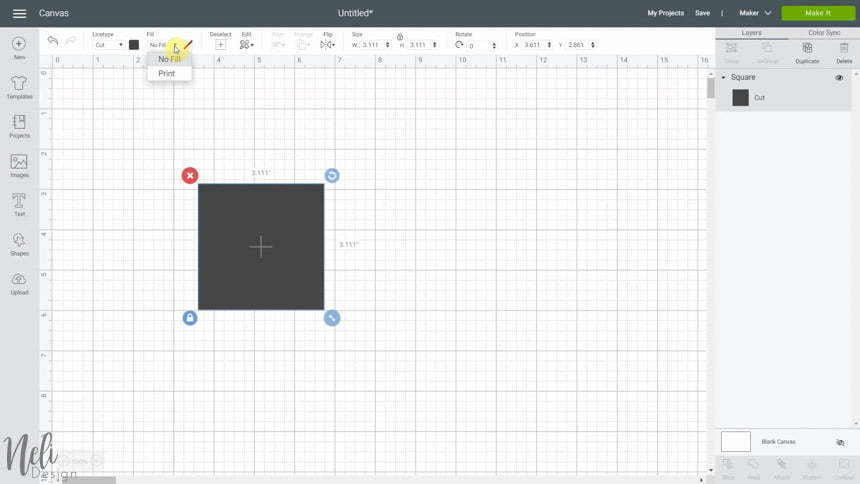Select the Cut layer thumbnail

[x=740, y=98]
